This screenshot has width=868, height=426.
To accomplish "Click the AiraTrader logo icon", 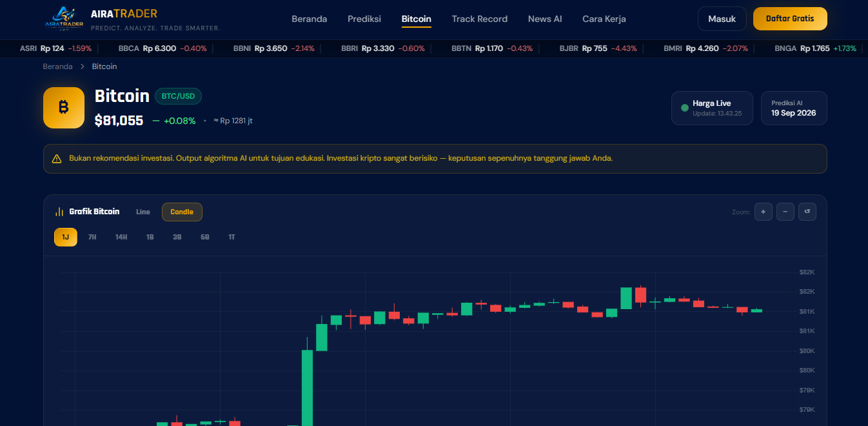I will pos(64,19).
